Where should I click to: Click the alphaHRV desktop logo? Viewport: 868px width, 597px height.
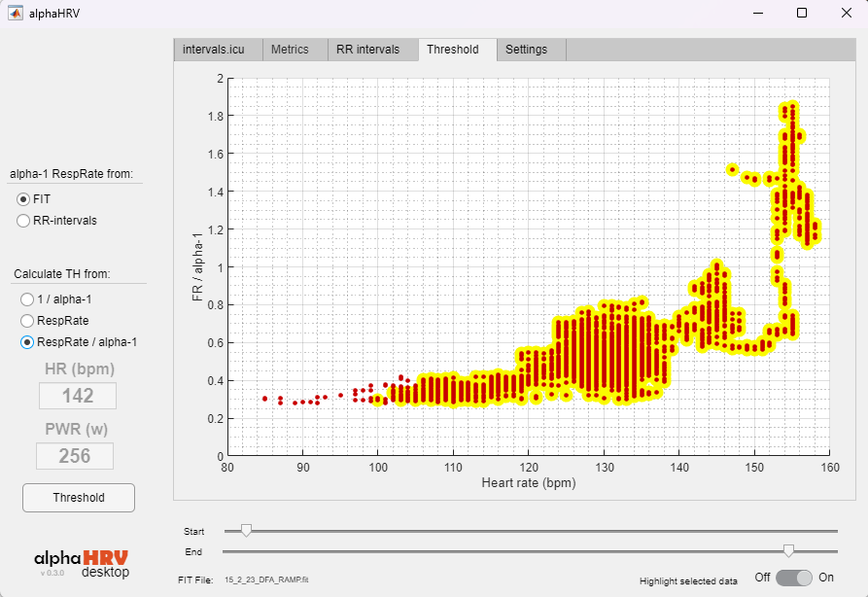[x=82, y=564]
